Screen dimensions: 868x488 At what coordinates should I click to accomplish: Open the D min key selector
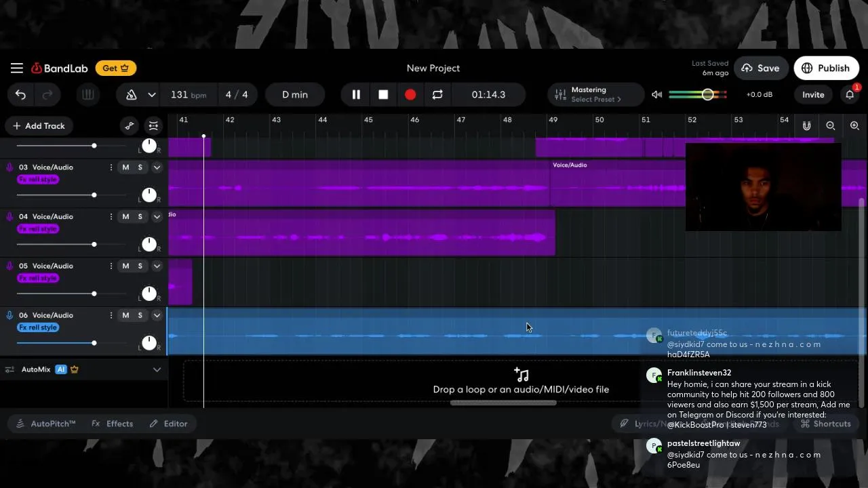[x=295, y=95]
